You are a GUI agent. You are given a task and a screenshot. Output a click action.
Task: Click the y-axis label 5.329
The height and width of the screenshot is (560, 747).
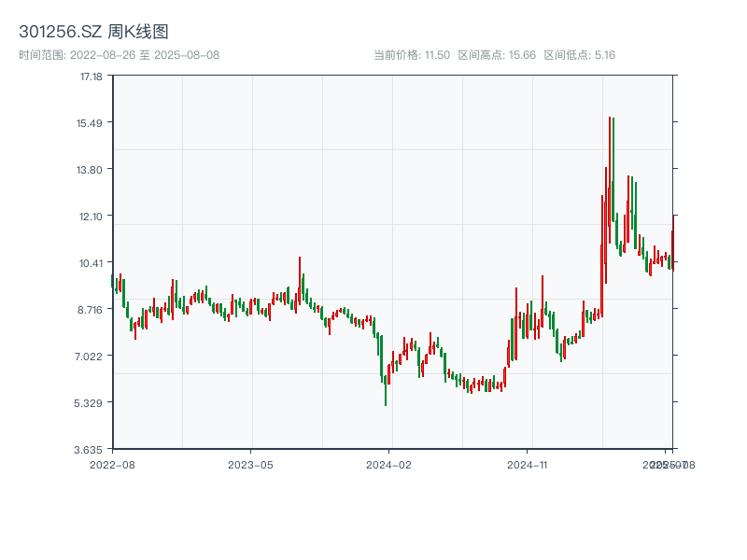coord(88,403)
